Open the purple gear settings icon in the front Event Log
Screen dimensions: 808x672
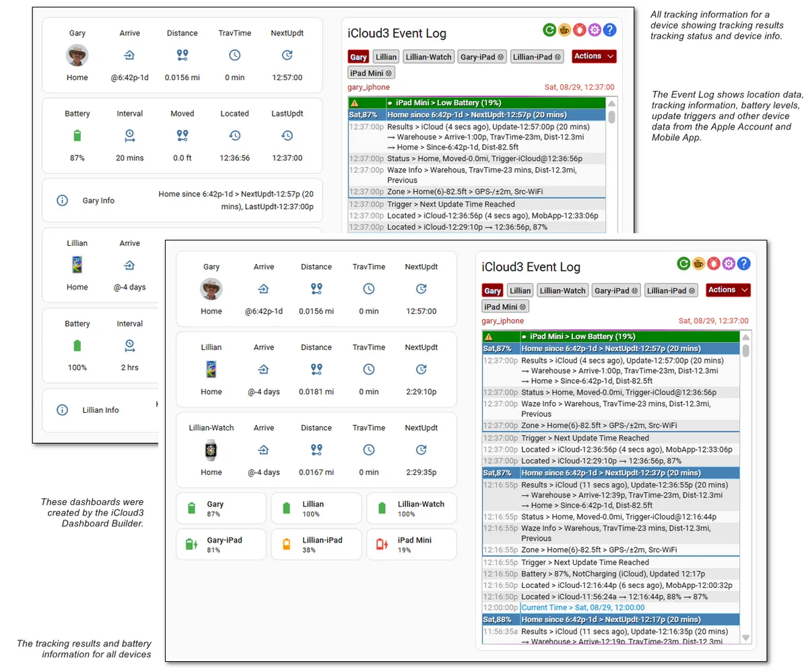pos(728,263)
